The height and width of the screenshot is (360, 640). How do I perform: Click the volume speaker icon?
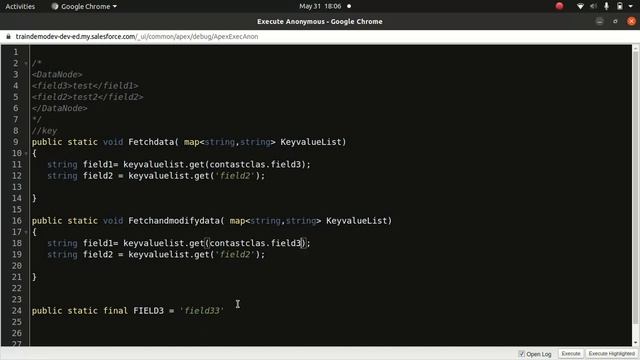click(593, 6)
